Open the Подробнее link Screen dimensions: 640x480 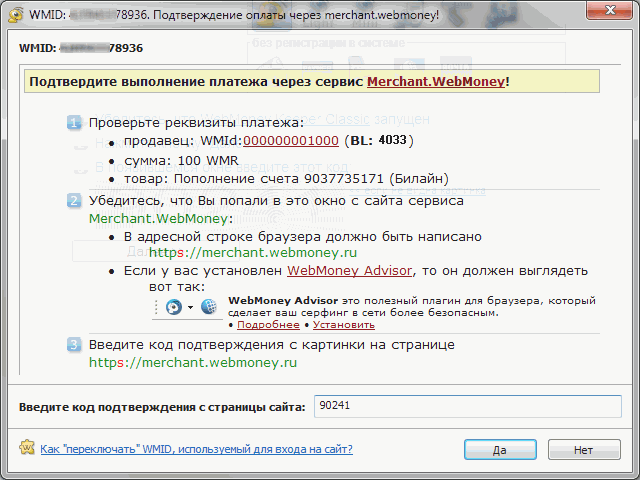click(268, 325)
